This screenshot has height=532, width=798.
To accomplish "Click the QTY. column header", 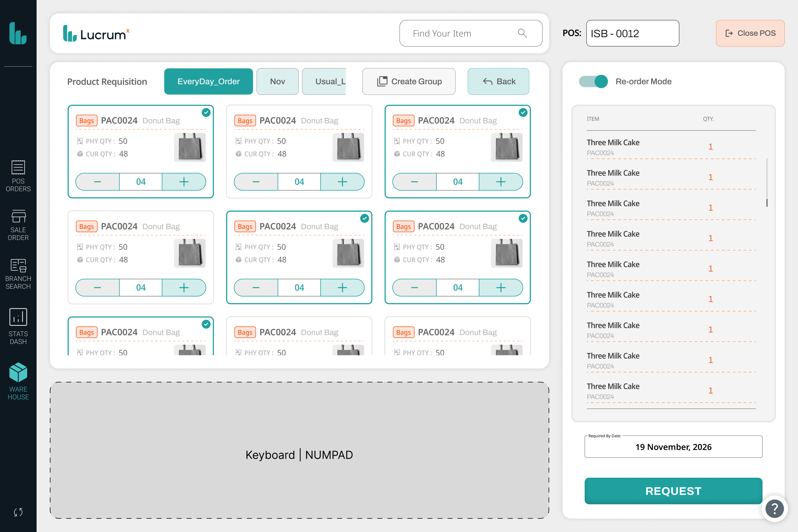I will [708, 119].
